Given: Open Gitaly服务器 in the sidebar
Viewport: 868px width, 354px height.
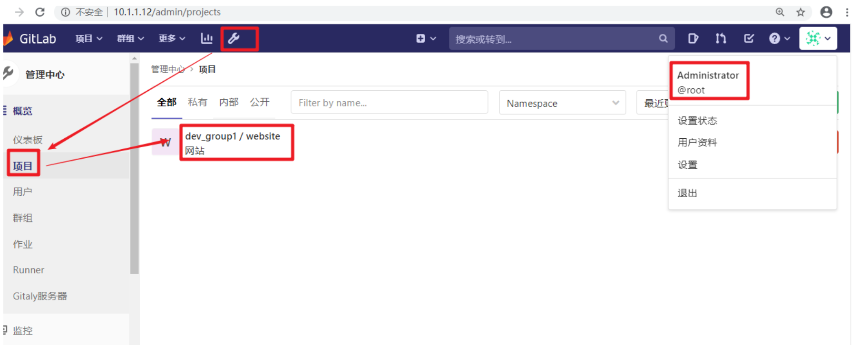Looking at the screenshot, I should click(40, 296).
